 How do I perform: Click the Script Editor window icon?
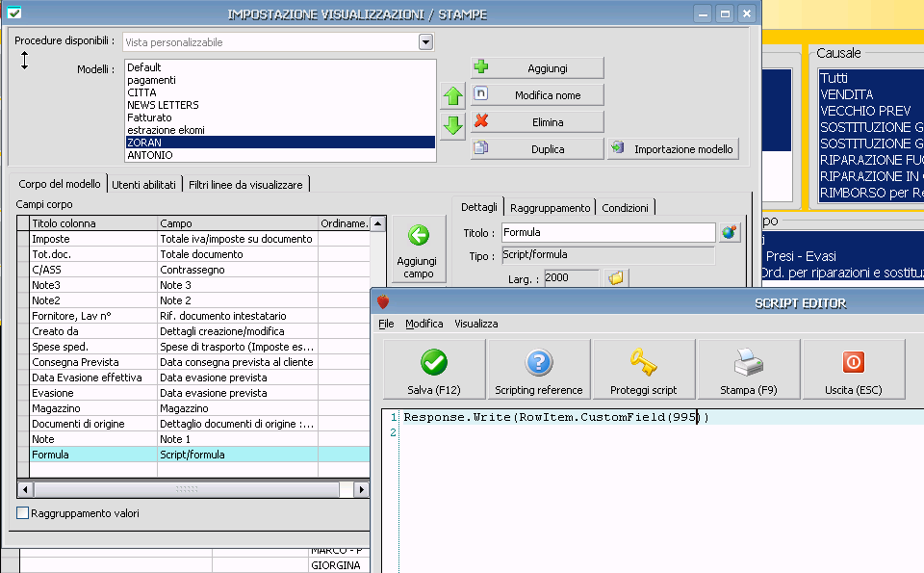click(x=383, y=302)
